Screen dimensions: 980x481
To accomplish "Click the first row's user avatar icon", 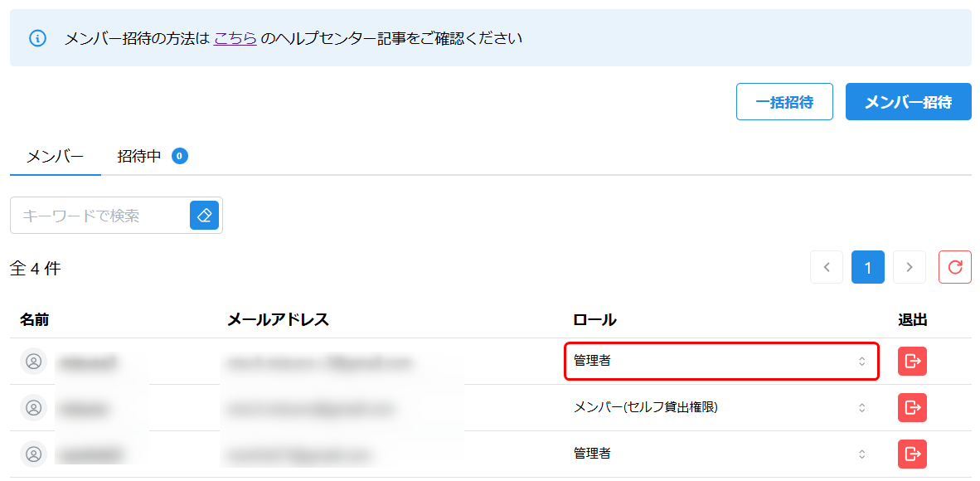I will 33,361.
